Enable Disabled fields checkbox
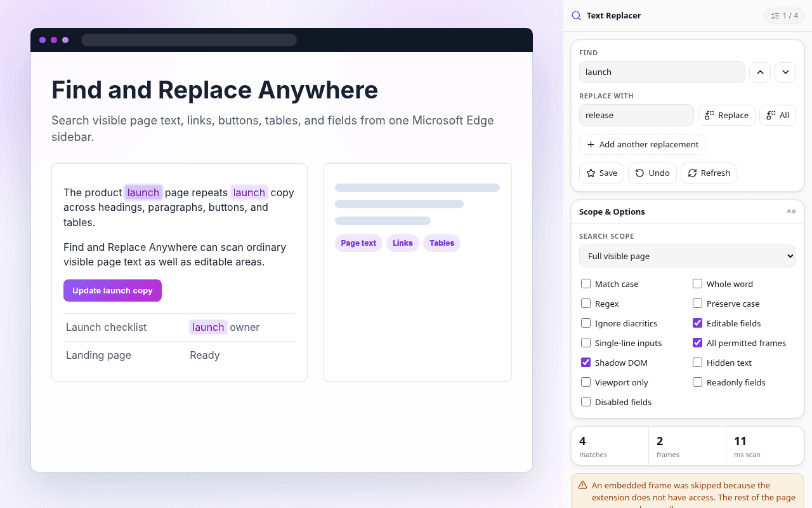 586,402
